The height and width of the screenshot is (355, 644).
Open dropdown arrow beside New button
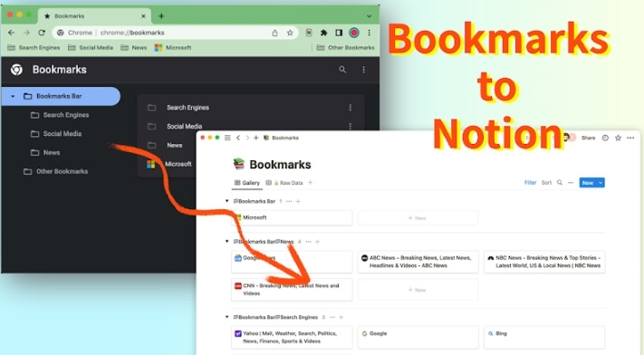point(601,183)
